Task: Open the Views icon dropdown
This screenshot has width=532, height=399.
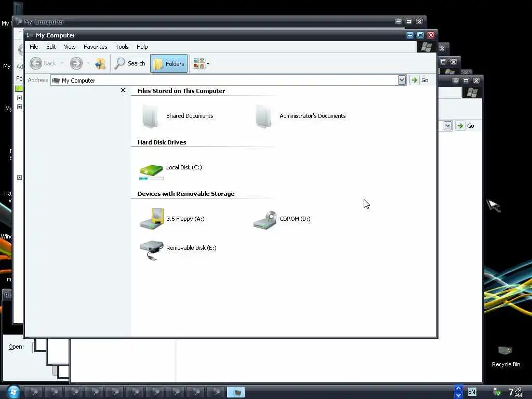Action: pos(201,63)
